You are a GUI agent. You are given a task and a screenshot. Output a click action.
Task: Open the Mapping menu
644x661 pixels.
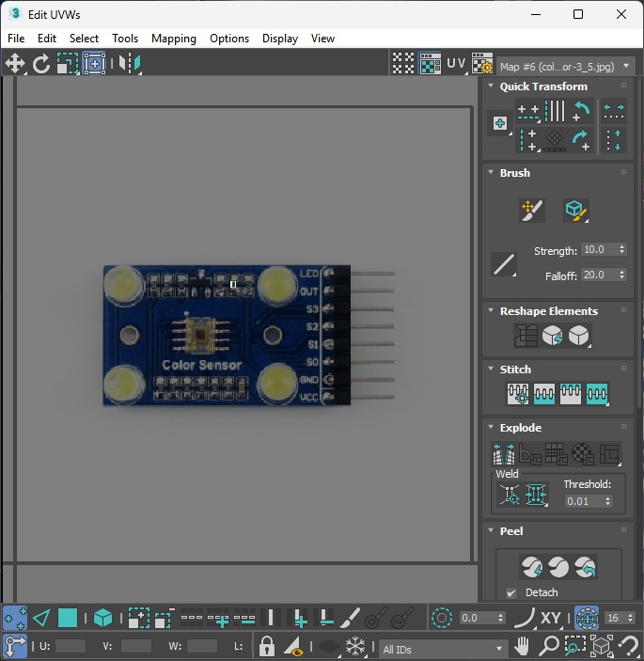click(x=174, y=39)
